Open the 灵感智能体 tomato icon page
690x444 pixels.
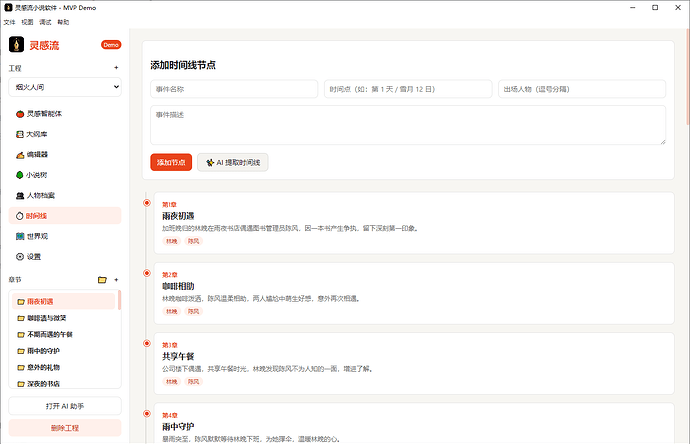pyautogui.click(x=65, y=114)
